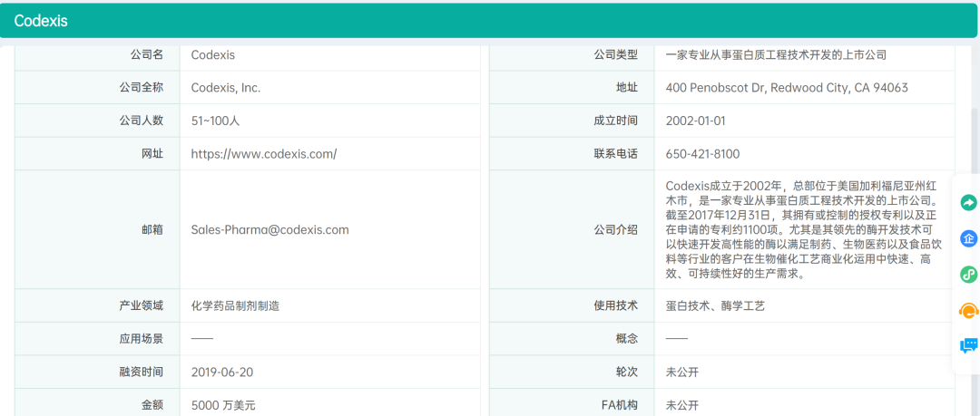Click the 5000 万美元 amount value
Screen dimensions: 980x416
[223, 405]
